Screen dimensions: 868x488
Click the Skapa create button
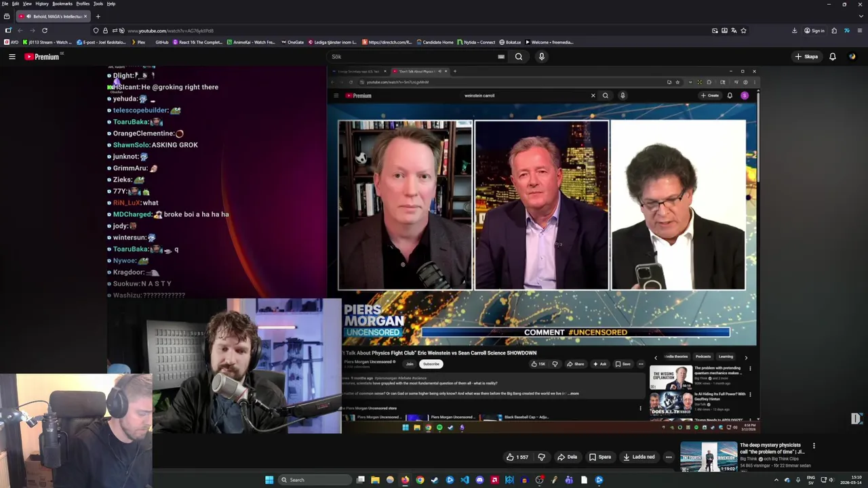(x=806, y=57)
